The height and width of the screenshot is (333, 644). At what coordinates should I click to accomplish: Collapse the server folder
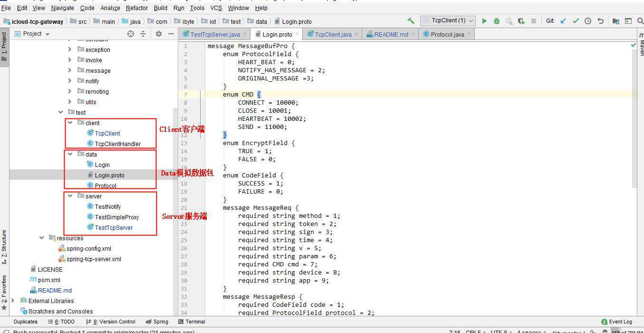click(70, 196)
